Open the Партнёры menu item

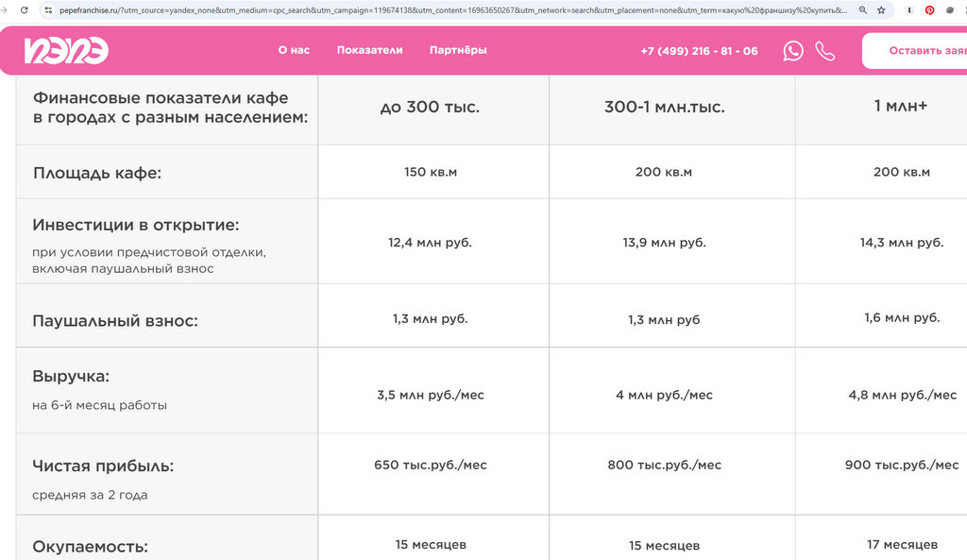[458, 50]
